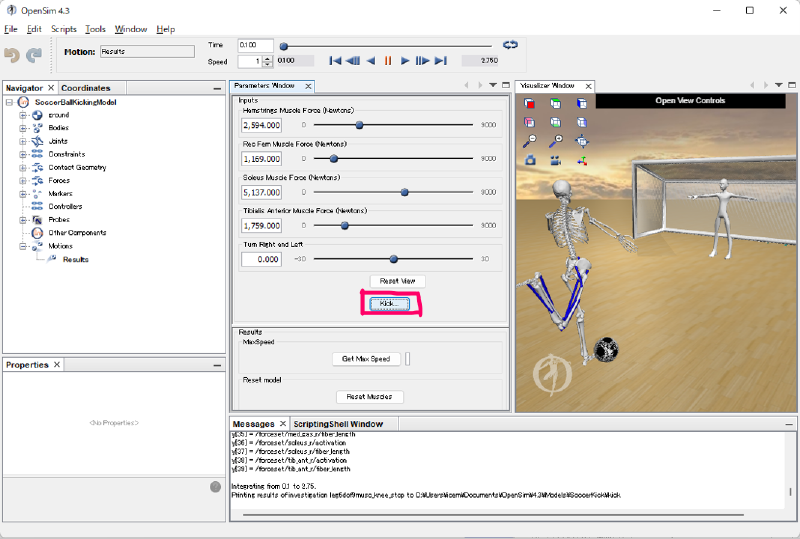The image size is (800, 539).
Task: Click the Hamstrings Muscle Force value field
Action: pyautogui.click(x=262, y=126)
